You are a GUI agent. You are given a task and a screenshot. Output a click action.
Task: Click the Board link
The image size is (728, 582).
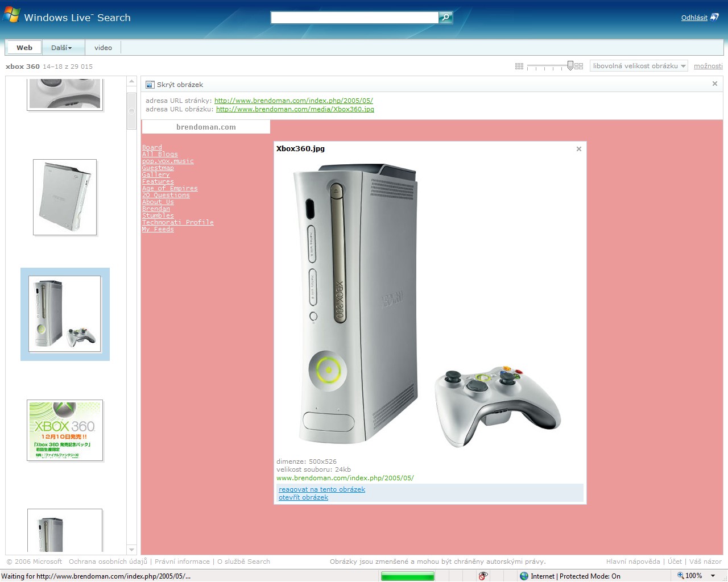152,147
